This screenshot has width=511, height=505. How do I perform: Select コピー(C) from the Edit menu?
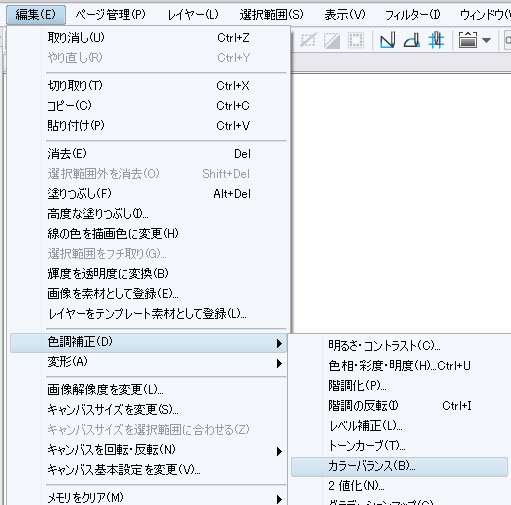[x=148, y=106]
